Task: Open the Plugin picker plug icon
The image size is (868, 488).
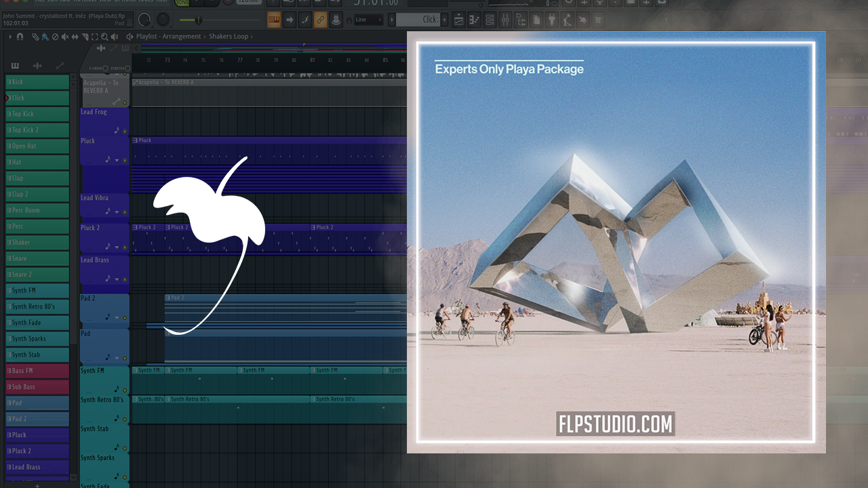Action: (x=551, y=20)
